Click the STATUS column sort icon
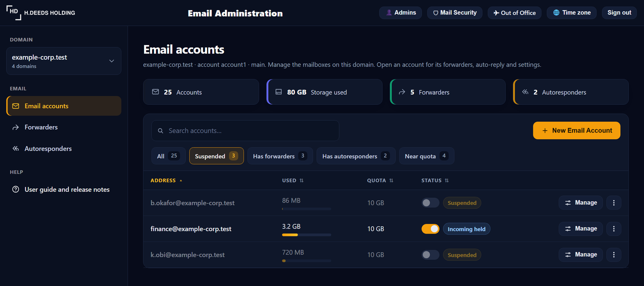This screenshot has height=286, width=644. point(447,180)
